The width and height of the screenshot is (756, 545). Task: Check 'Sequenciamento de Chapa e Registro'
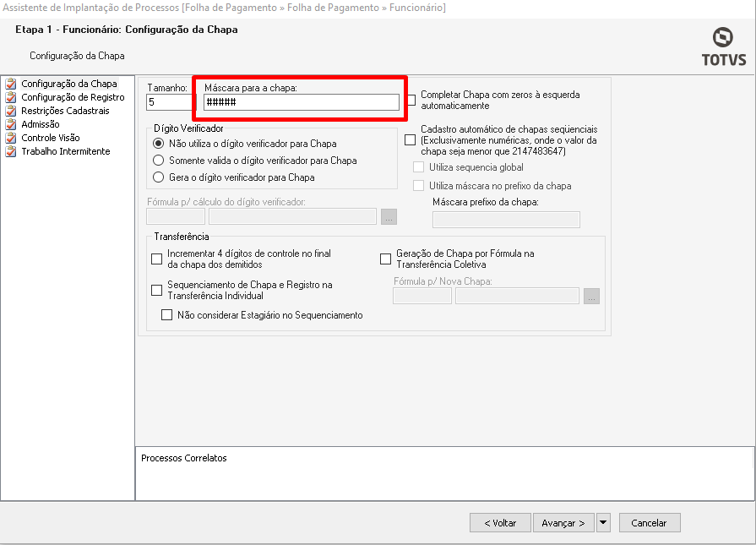157,291
